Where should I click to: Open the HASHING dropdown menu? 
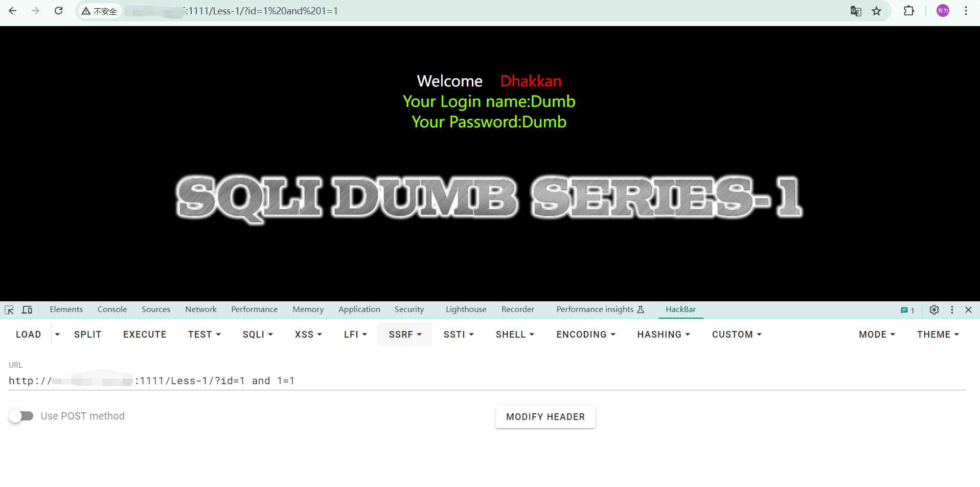(x=664, y=335)
